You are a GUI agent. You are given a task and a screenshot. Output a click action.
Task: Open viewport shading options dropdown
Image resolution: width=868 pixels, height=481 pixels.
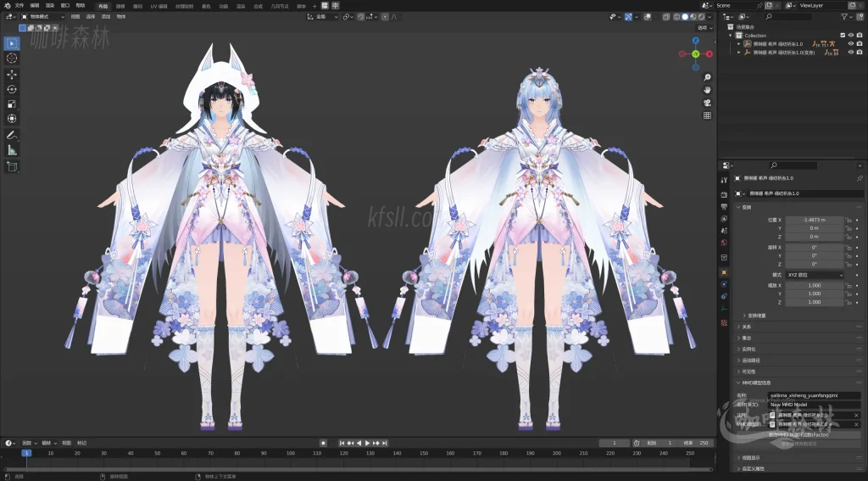click(709, 17)
